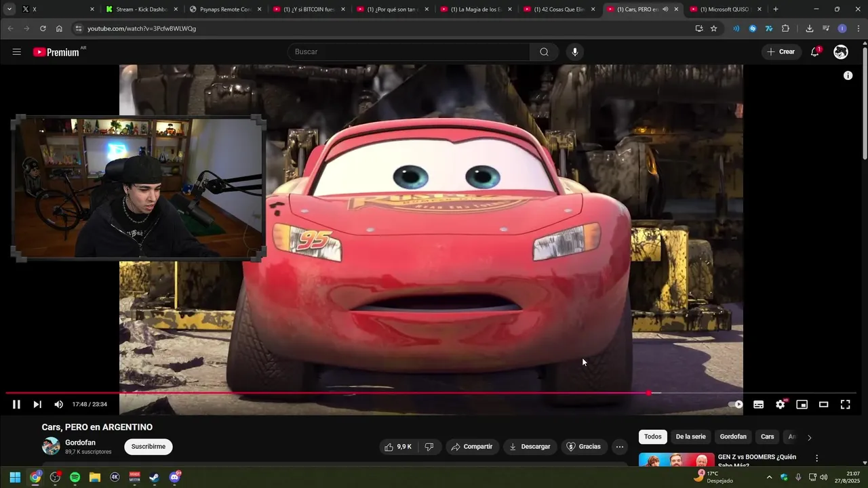The height and width of the screenshot is (488, 868).
Task: Open GEN Z vs BOOMERS video options
Action: 816,459
